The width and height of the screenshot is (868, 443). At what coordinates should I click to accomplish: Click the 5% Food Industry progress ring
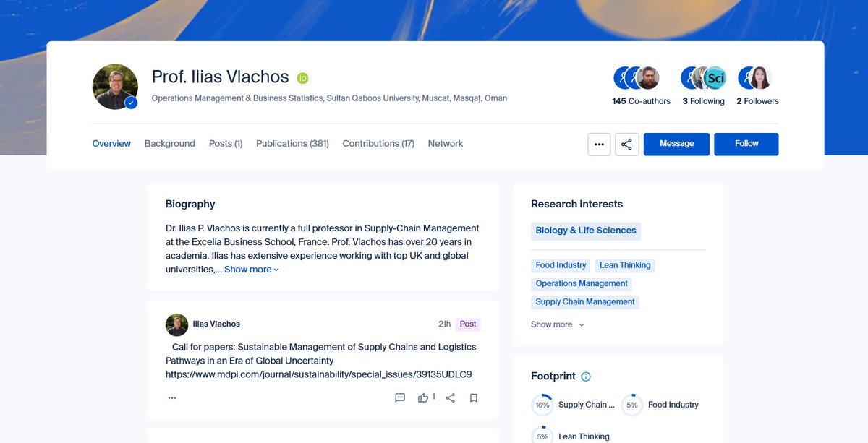[x=632, y=405]
